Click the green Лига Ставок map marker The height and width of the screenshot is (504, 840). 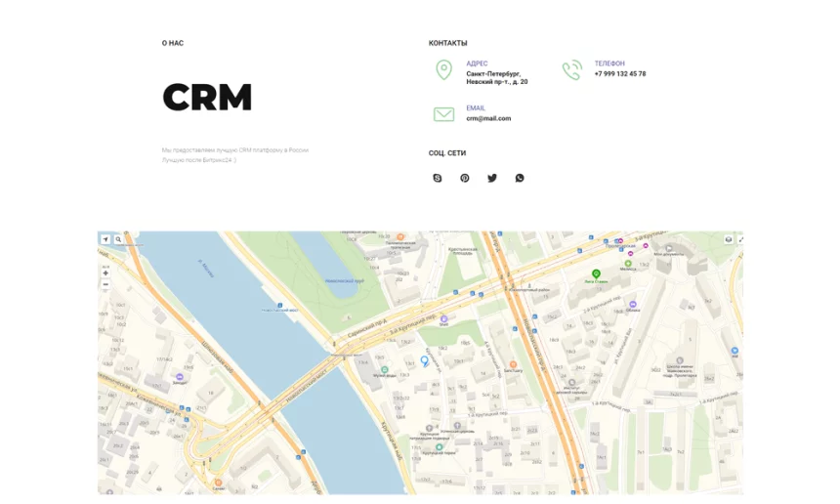click(x=596, y=273)
